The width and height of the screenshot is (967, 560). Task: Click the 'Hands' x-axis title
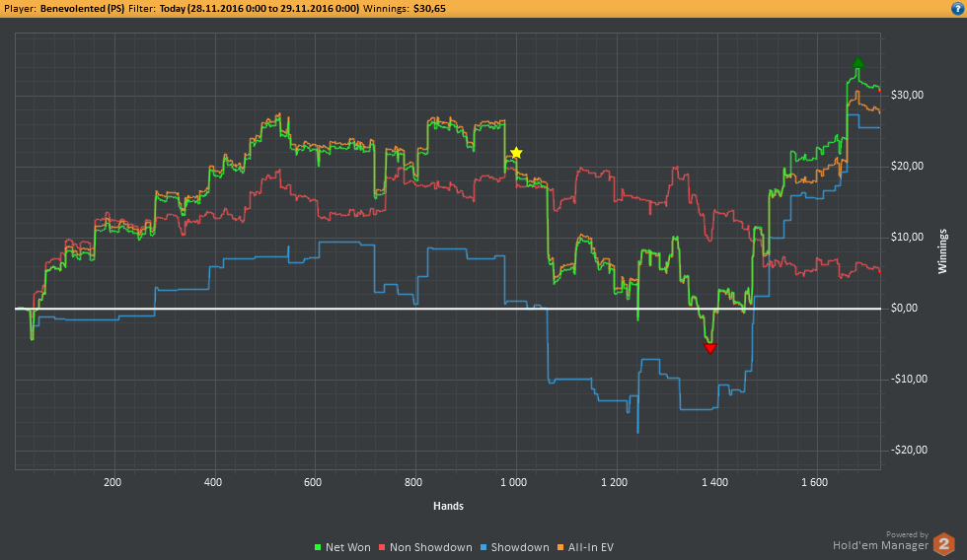tap(448, 506)
